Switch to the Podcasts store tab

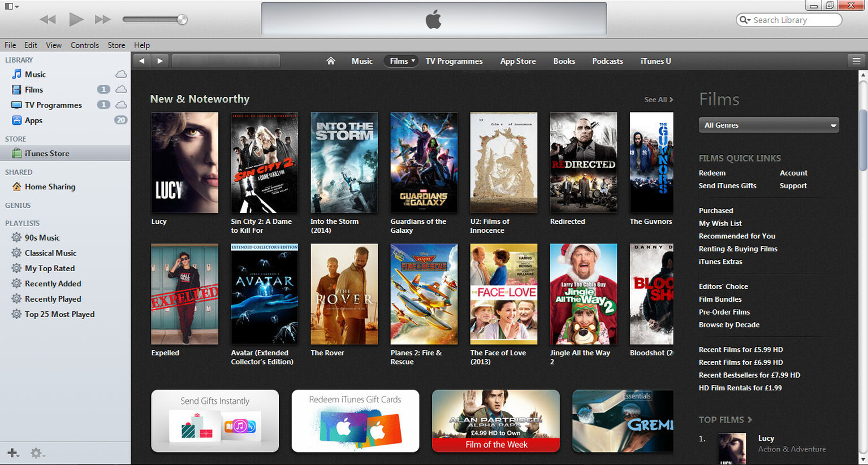607,61
